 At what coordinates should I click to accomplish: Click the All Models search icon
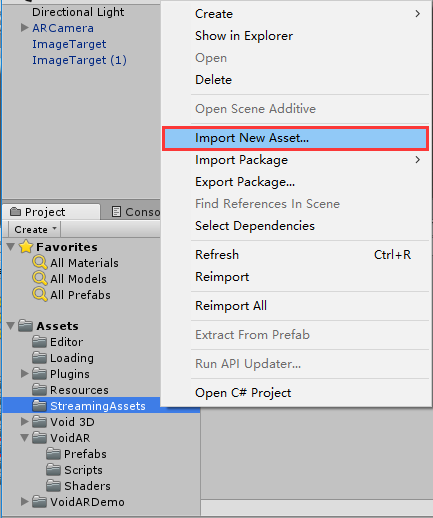tap(40, 279)
